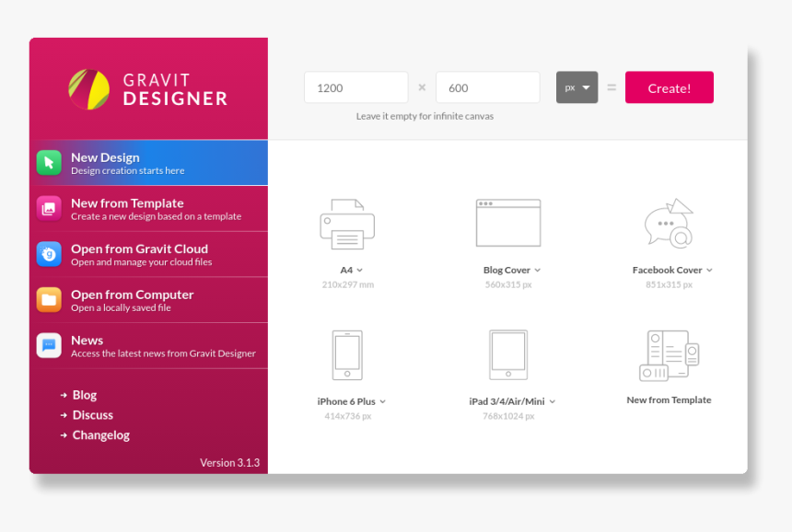This screenshot has height=532, width=792.
Task: Open the New from Template sidebar entry
Action: (x=148, y=208)
